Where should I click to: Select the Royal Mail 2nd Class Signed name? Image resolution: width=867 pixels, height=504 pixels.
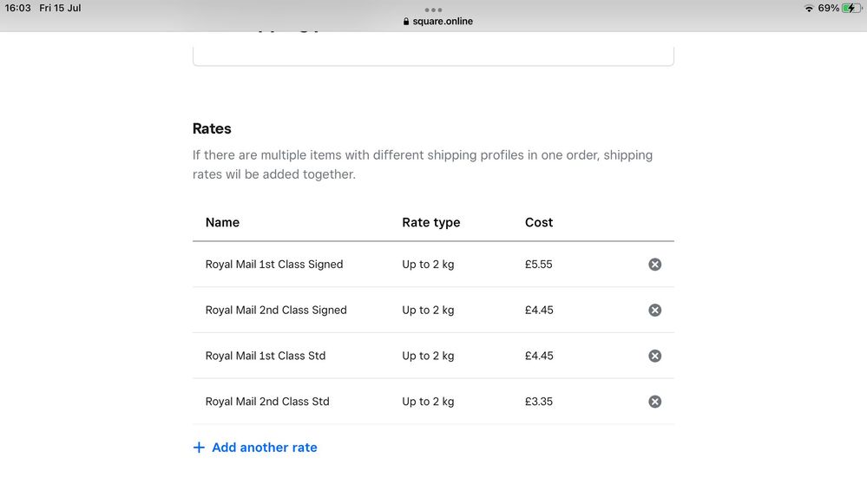[276, 311]
